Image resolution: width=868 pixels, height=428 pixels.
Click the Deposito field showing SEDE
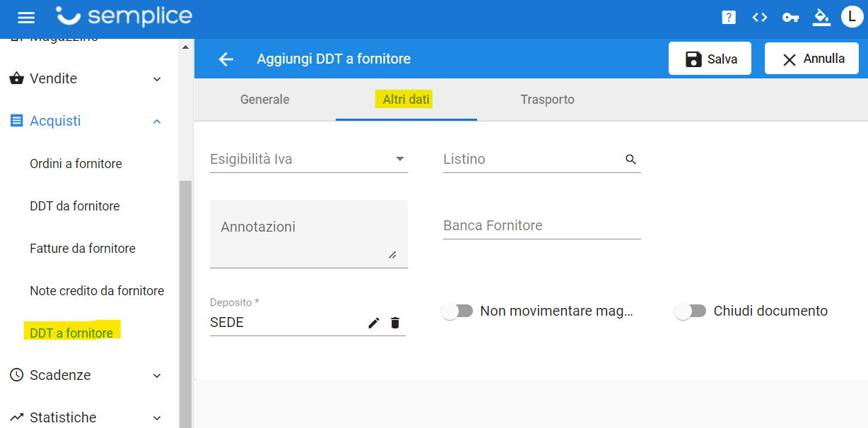pyautogui.click(x=307, y=316)
